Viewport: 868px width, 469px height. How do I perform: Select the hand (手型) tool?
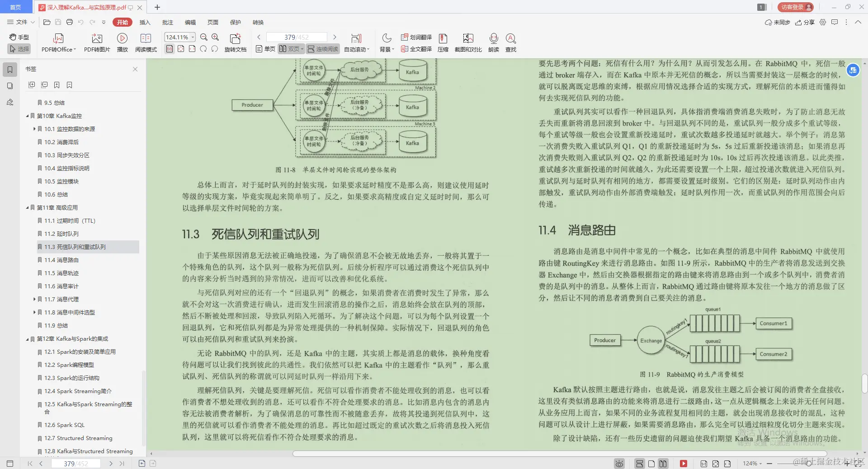(19, 37)
